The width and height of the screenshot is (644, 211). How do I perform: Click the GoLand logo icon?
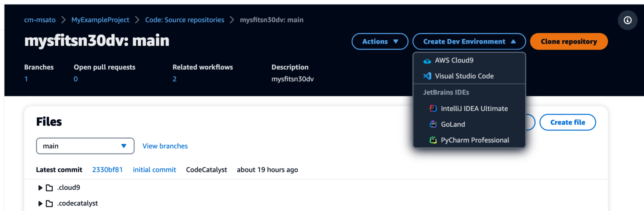tap(434, 124)
